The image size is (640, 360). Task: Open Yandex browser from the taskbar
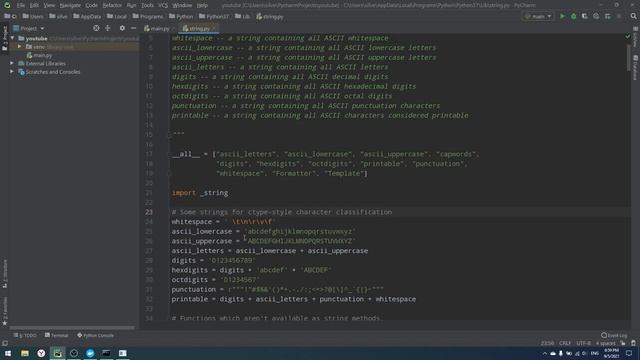point(41,353)
